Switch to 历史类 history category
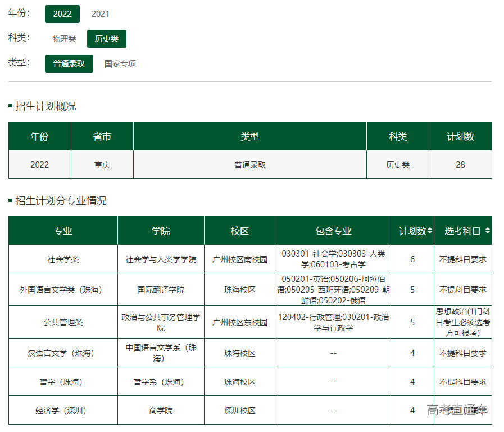Screen dimensions: 504x432 [106, 38]
